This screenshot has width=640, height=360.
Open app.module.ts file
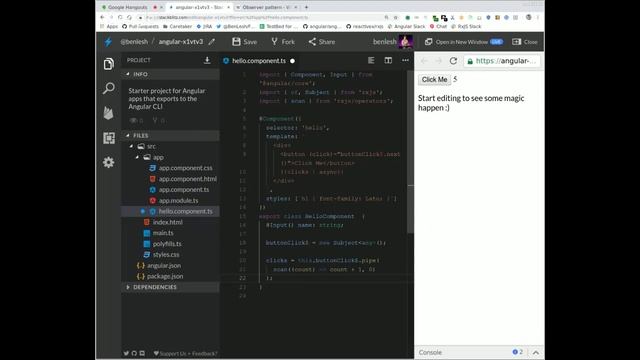tap(174, 200)
